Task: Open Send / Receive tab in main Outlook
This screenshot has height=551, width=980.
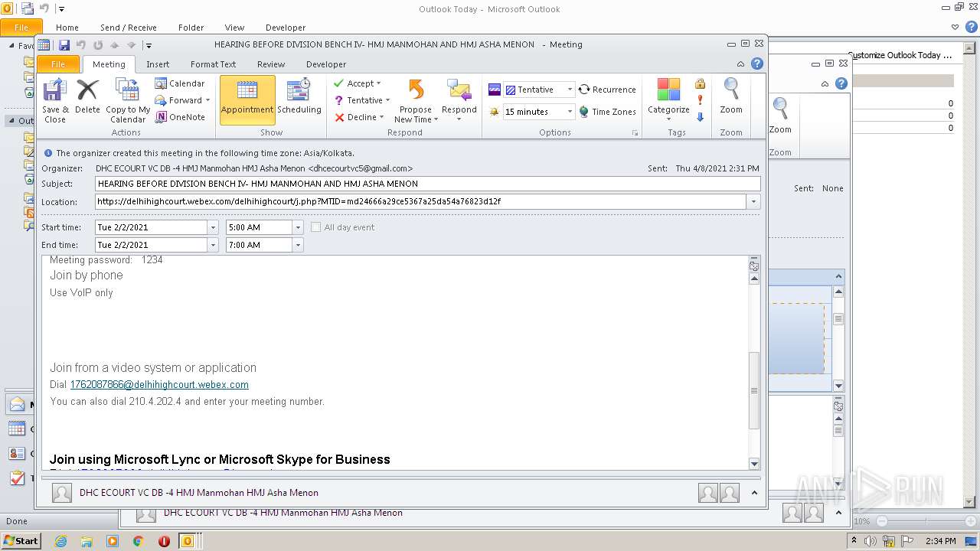Action: (x=128, y=28)
